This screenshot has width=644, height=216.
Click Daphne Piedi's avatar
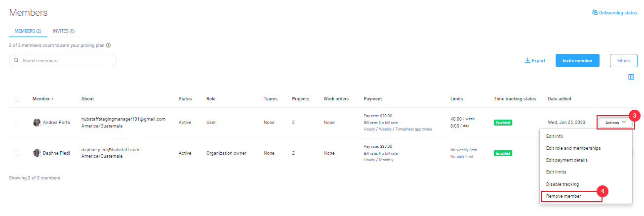(x=37, y=153)
